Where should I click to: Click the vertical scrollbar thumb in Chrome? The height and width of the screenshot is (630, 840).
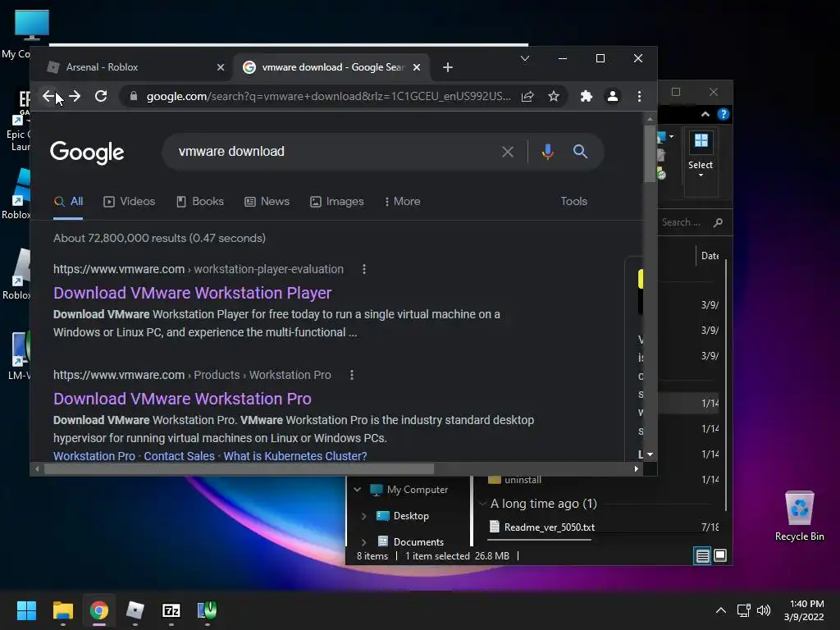click(650, 154)
